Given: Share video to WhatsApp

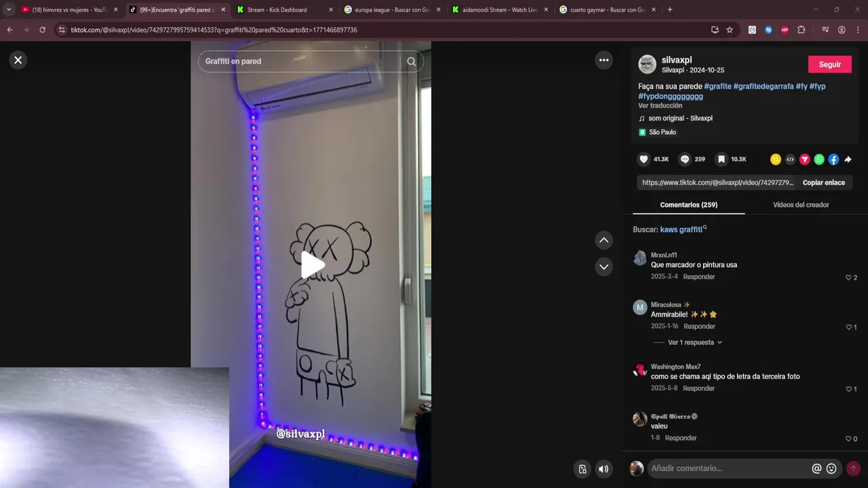Looking at the screenshot, I should point(819,159).
